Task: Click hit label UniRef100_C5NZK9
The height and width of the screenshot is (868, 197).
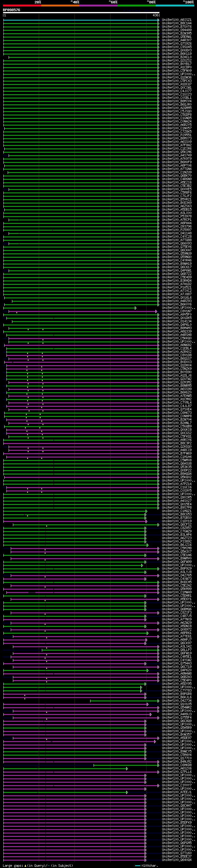Action: pos(176,369)
